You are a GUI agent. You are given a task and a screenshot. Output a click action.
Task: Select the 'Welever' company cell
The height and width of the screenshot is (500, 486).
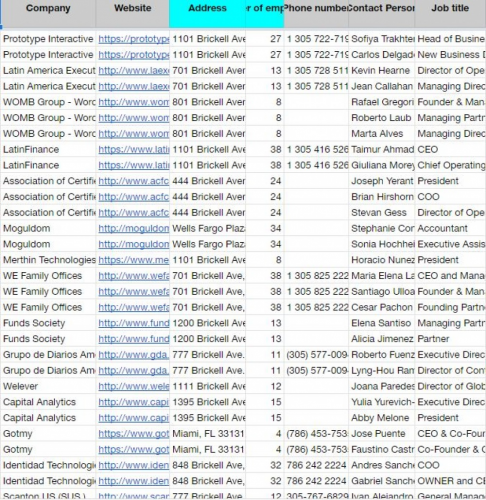click(49, 386)
